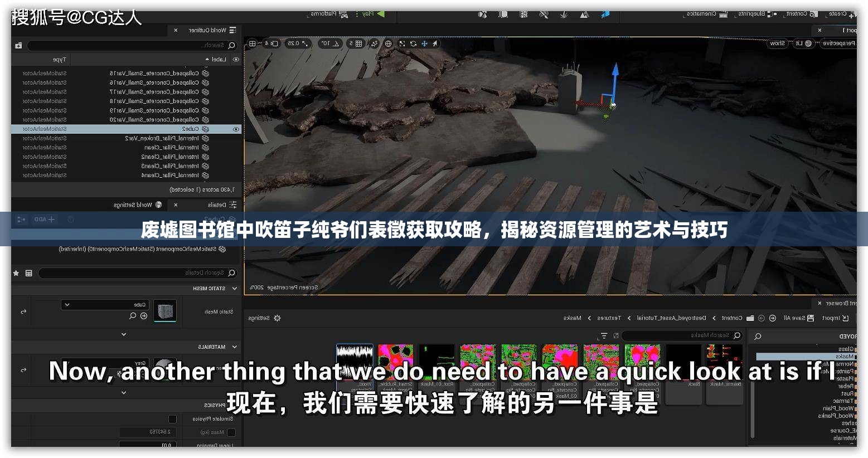868x458 pixels.
Task: Toggle world coordinate system globe icon
Action: [389, 43]
